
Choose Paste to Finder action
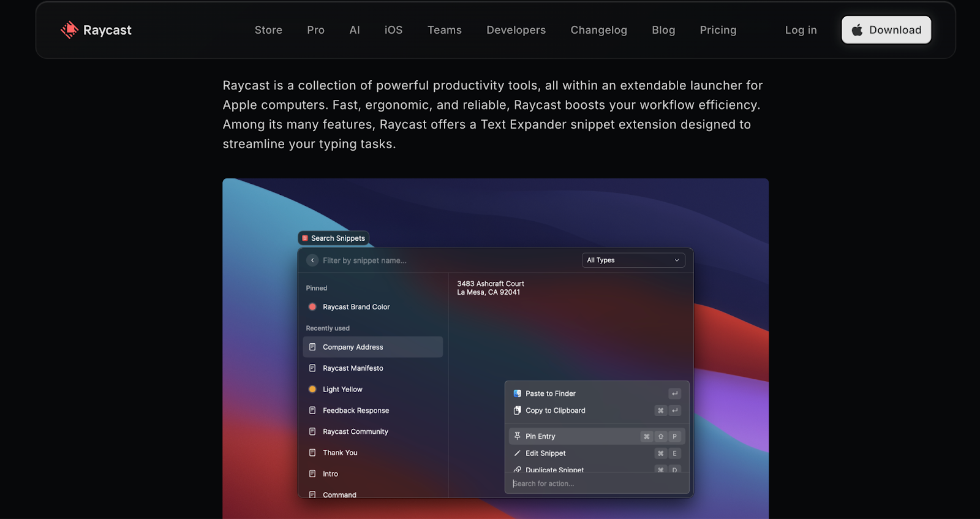click(597, 393)
